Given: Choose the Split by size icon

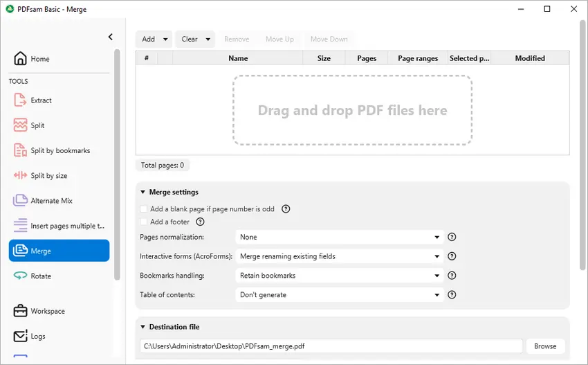Looking at the screenshot, I should (20, 176).
